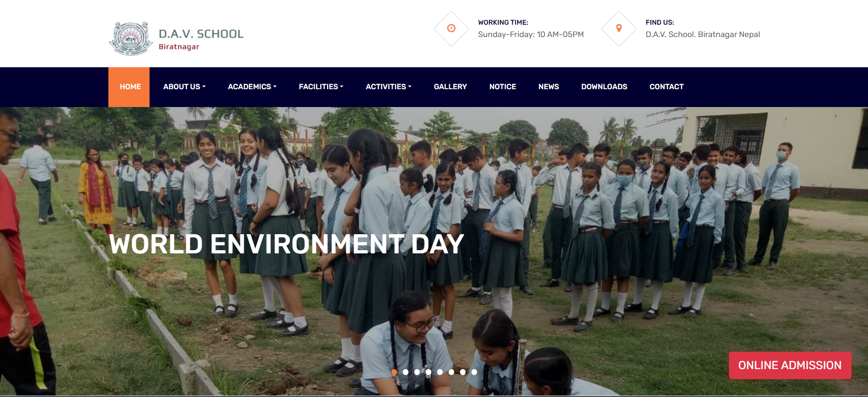
Task: Open the Gallery page
Action: click(450, 87)
